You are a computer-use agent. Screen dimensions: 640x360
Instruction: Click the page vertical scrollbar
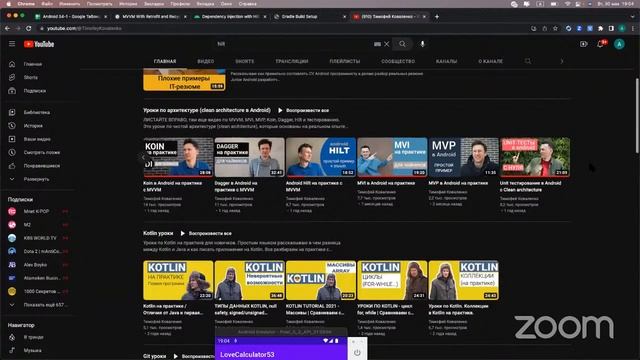pyautogui.click(x=637, y=116)
